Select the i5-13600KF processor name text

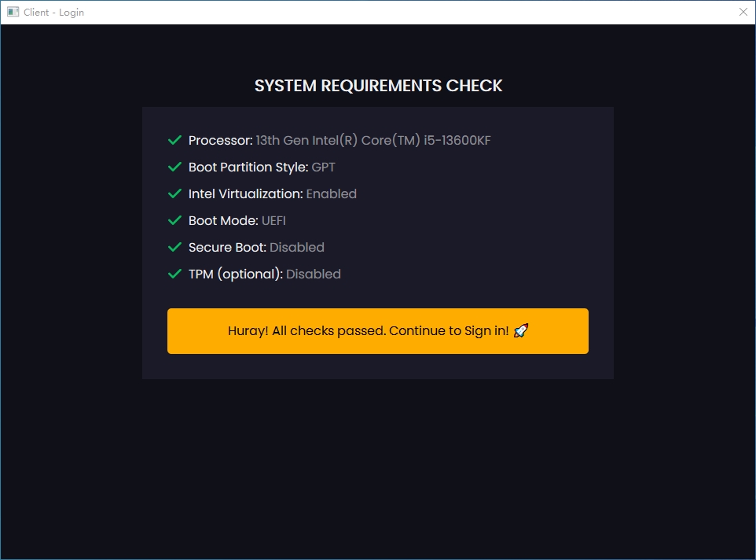click(373, 141)
